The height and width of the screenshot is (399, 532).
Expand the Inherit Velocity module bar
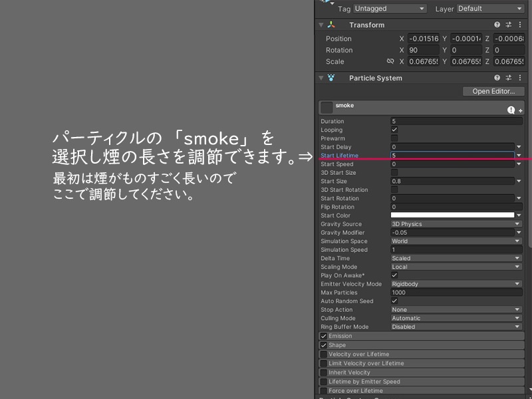pyautogui.click(x=422, y=372)
